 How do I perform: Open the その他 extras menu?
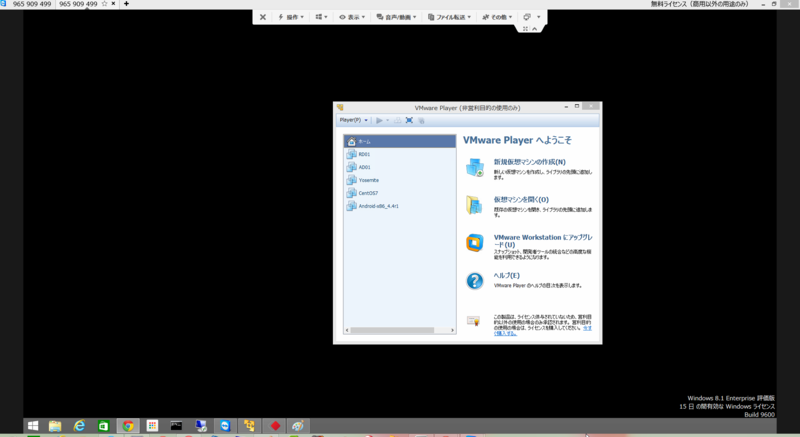pyautogui.click(x=497, y=17)
